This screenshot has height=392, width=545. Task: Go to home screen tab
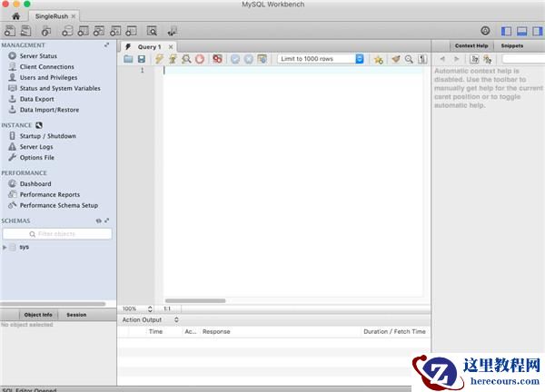click(16, 16)
